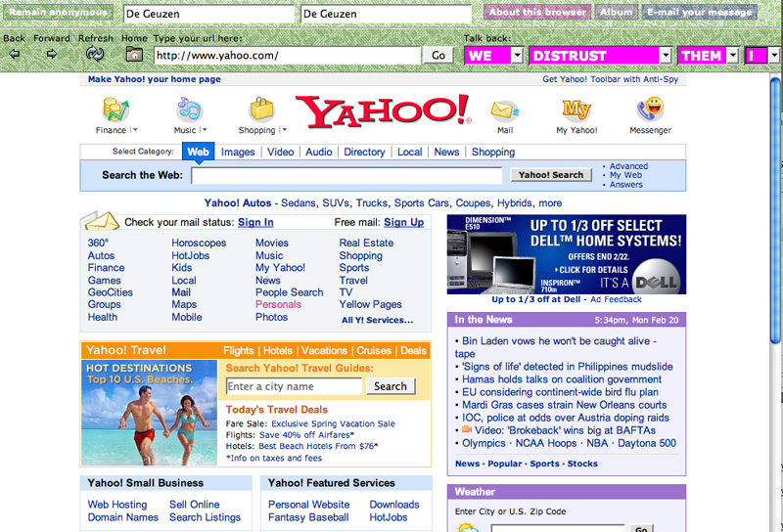
Task: Open the THEM word dropdown
Action: (732, 56)
